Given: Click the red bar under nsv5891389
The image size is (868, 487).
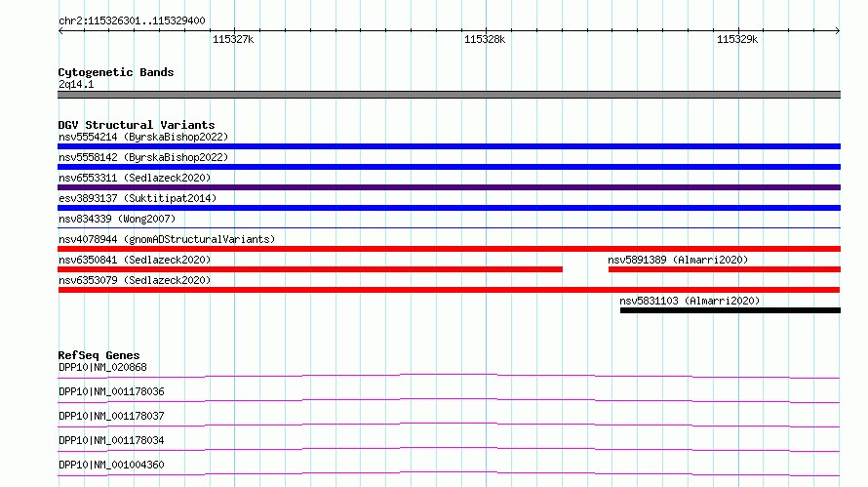Looking at the screenshot, I should [x=725, y=269].
